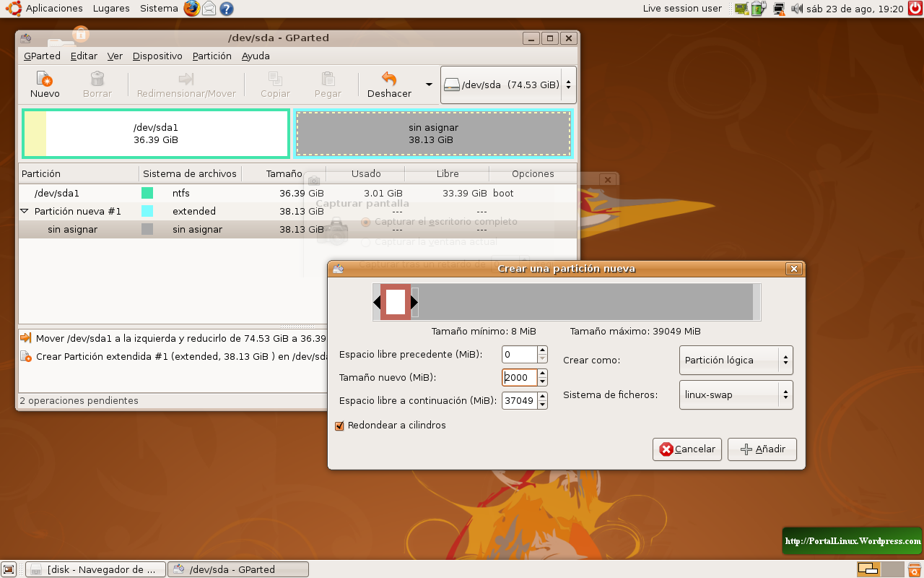Open the help icon in top panel
Image resolution: width=924 pixels, height=578 pixels.
click(227, 9)
